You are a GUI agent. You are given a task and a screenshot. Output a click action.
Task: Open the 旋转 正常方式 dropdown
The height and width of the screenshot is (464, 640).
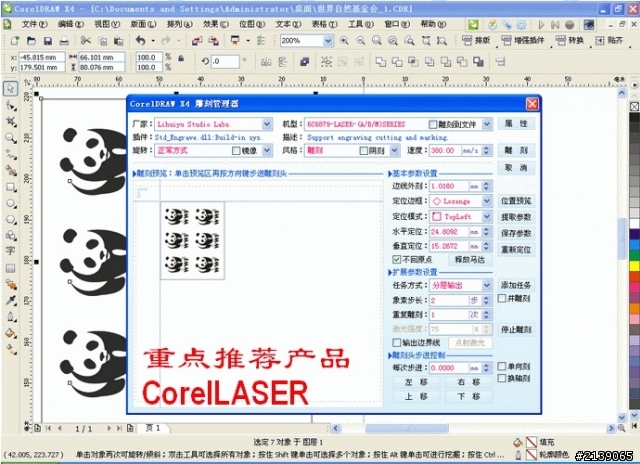267,151
